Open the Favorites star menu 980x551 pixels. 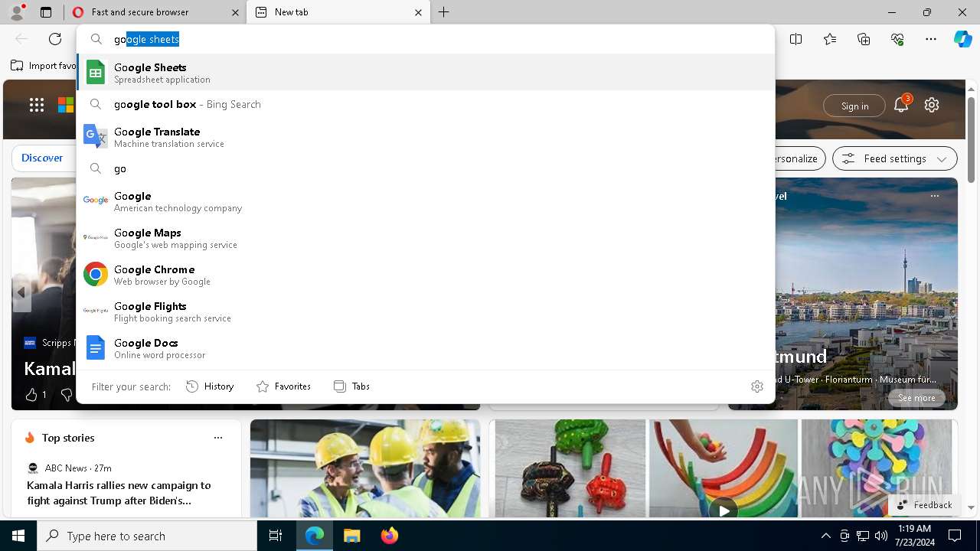tap(830, 39)
